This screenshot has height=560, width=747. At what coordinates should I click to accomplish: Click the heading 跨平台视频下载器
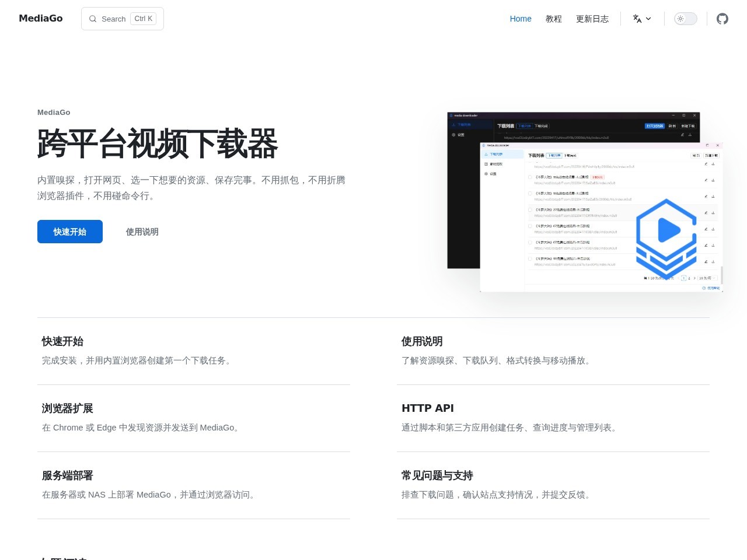[158, 143]
